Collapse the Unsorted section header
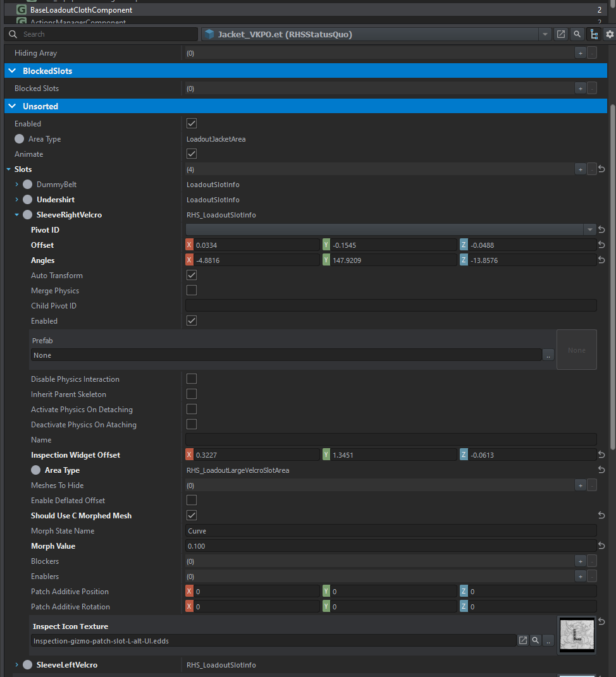The image size is (616, 677). (x=12, y=106)
